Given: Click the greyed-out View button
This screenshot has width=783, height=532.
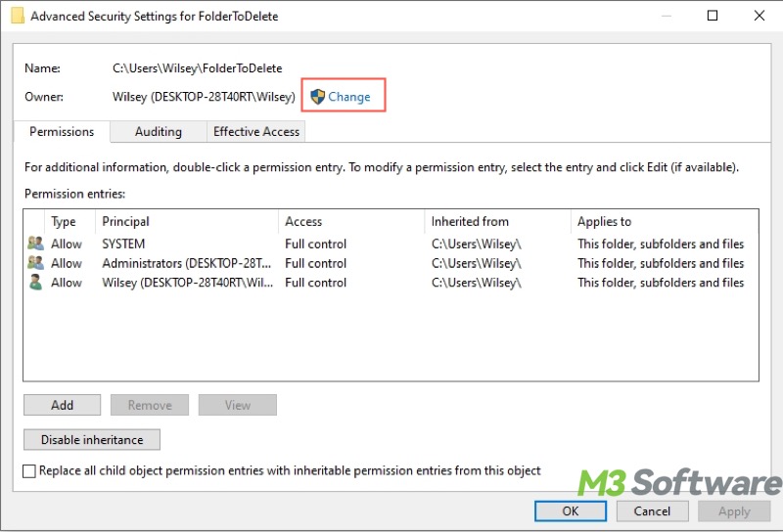Looking at the screenshot, I should [x=238, y=405].
